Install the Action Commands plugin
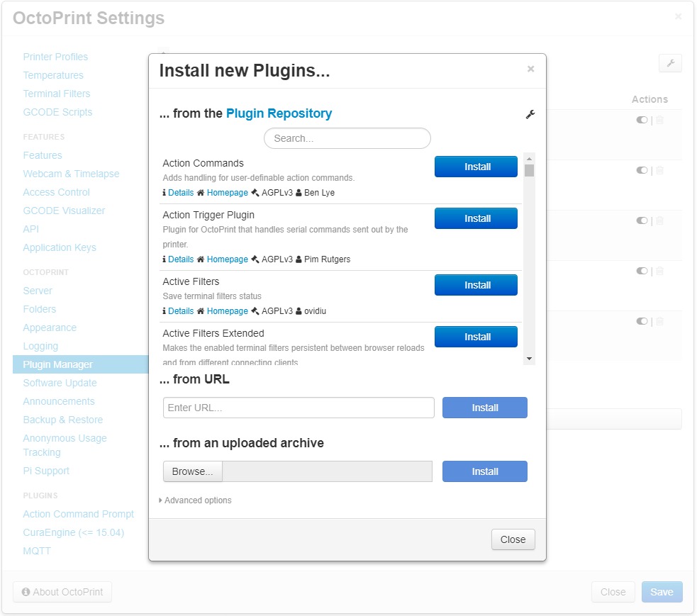 click(x=476, y=167)
